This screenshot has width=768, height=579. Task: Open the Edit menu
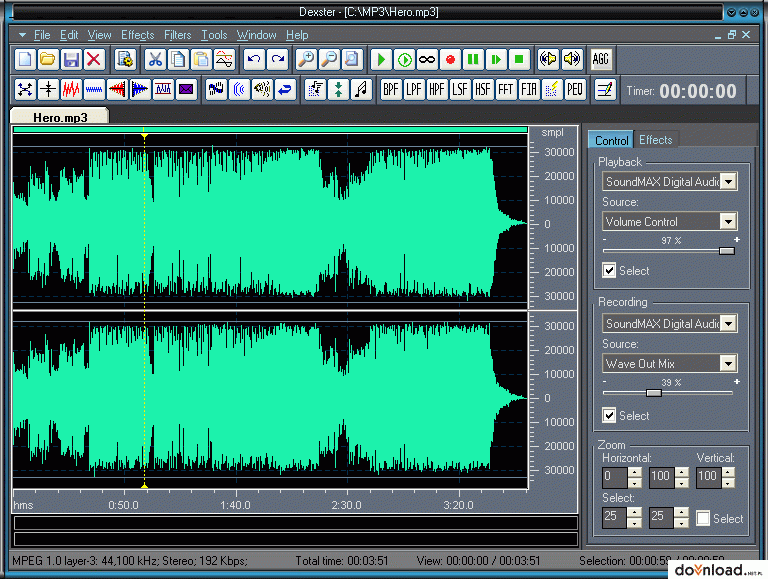[x=69, y=35]
